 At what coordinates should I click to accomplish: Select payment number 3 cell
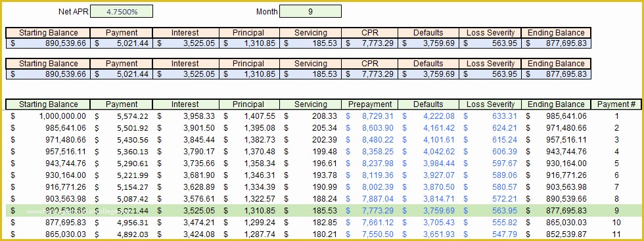tap(616, 140)
